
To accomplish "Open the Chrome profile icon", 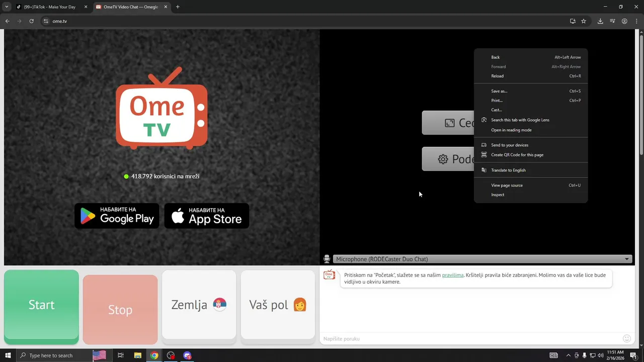I will tap(624, 21).
